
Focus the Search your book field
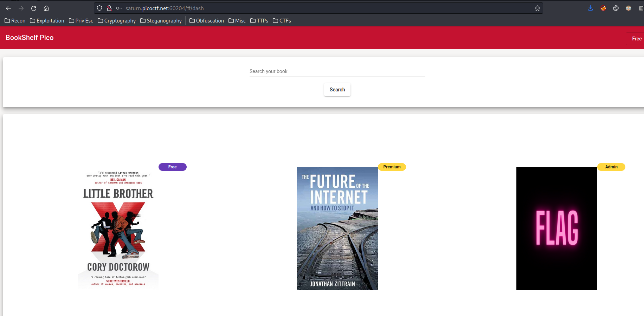click(337, 71)
